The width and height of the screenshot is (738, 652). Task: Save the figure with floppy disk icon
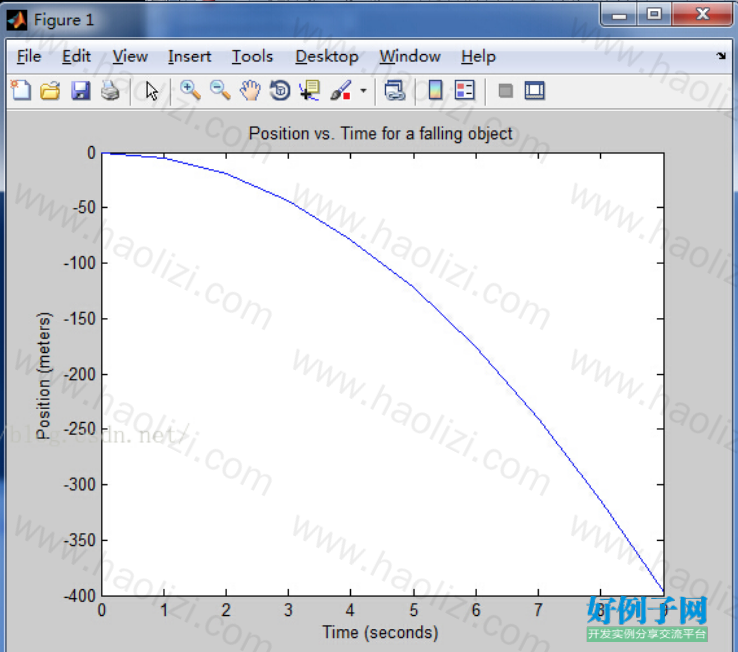(80, 90)
